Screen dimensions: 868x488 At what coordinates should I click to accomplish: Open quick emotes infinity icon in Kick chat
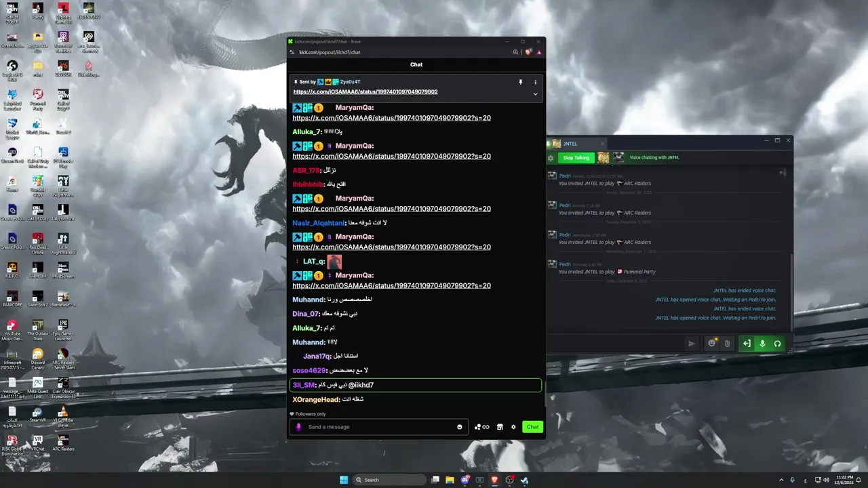click(482, 427)
